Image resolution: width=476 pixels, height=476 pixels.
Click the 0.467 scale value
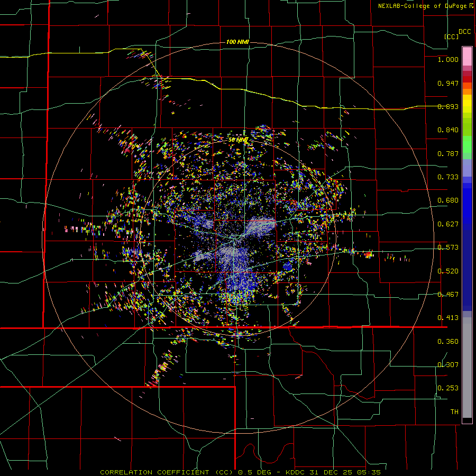(x=448, y=295)
